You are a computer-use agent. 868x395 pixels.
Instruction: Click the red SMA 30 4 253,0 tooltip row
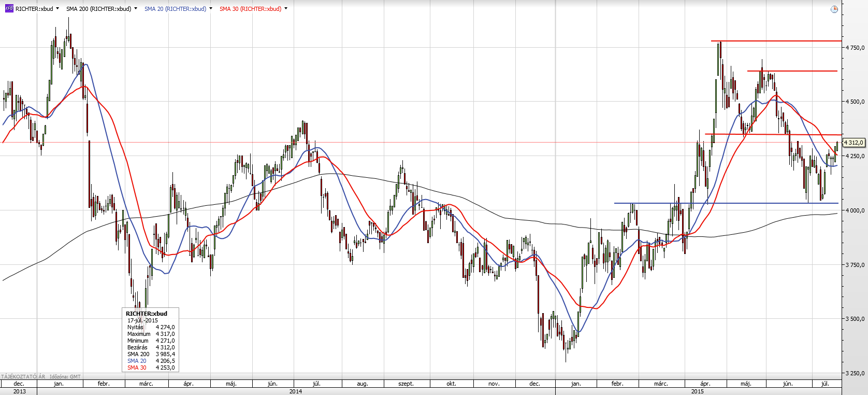pos(151,368)
